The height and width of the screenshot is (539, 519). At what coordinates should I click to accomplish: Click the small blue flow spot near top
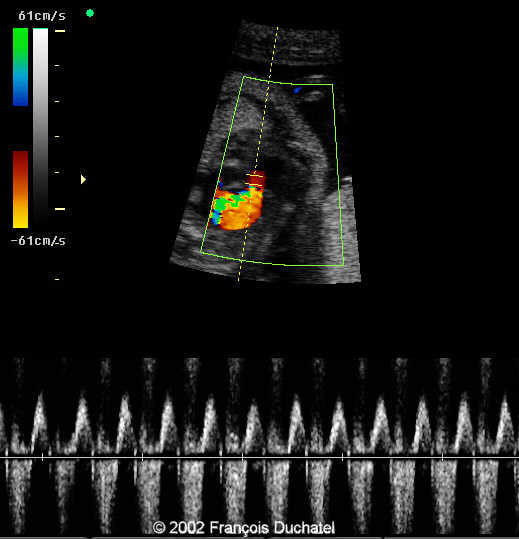(297, 90)
